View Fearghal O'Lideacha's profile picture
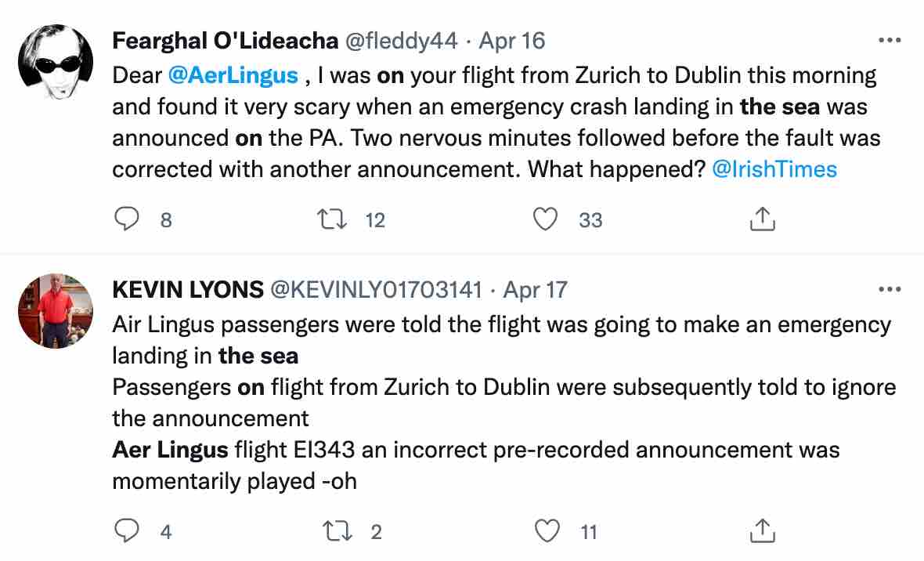This screenshot has width=924, height=561. pyautogui.click(x=56, y=62)
